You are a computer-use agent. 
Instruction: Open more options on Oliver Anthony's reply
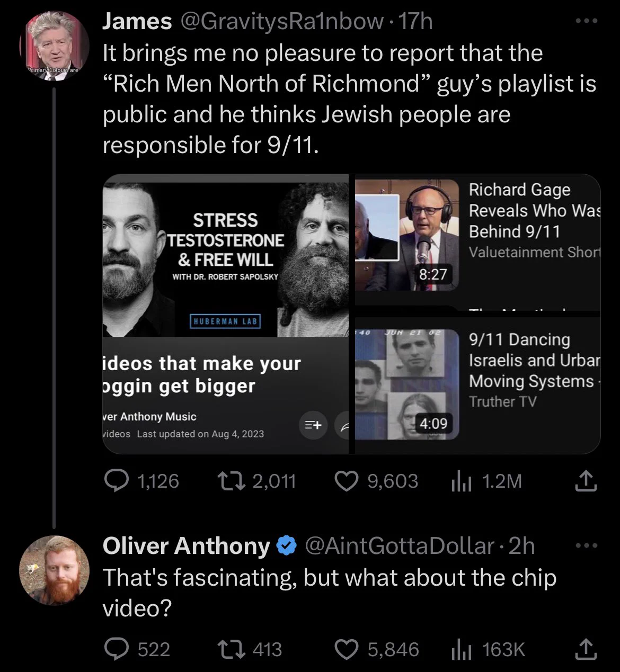[x=587, y=545]
